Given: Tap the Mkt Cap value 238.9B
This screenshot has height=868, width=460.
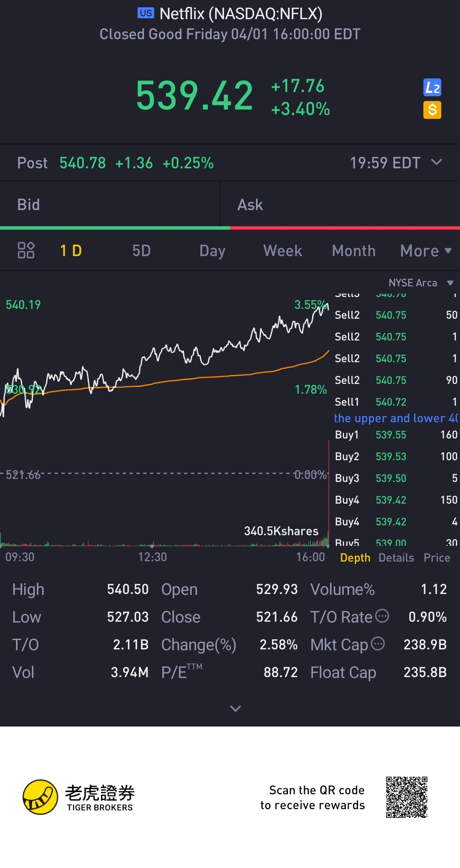Looking at the screenshot, I should [x=425, y=645].
